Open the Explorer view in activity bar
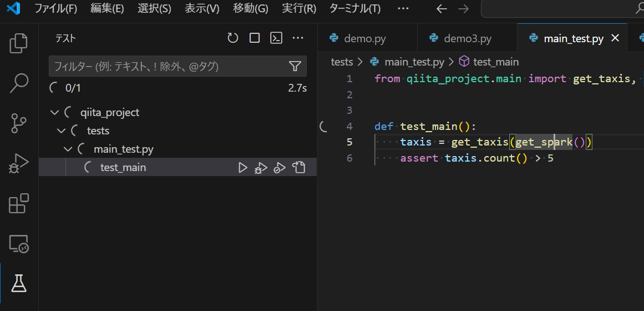The image size is (644, 311). pyautogui.click(x=19, y=43)
